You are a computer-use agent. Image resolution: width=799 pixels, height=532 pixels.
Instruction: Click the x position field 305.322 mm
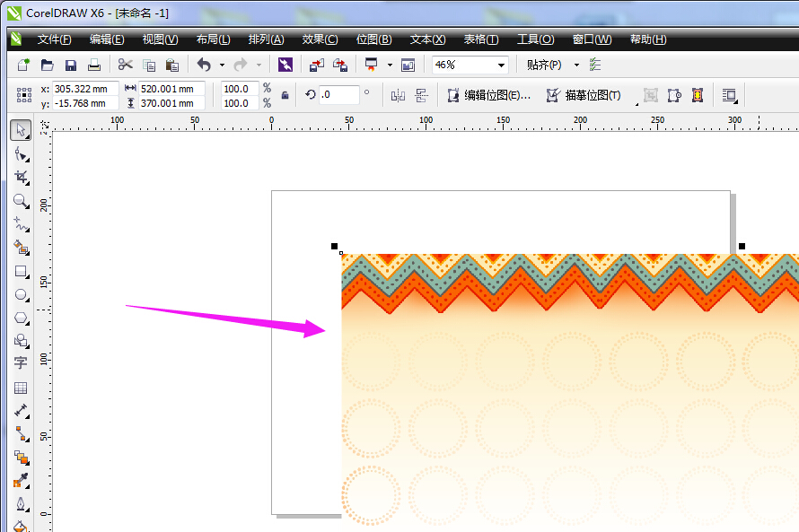(x=85, y=89)
